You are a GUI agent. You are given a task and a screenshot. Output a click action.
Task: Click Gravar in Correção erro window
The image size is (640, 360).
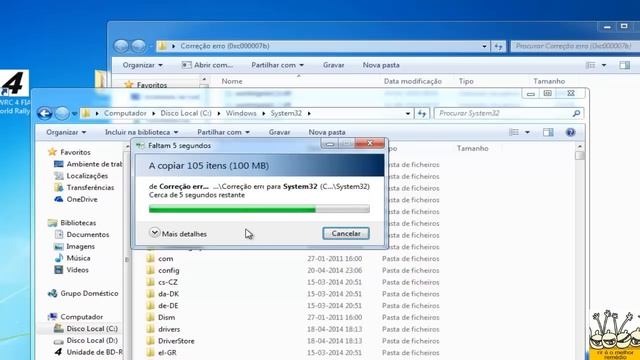[333, 65]
